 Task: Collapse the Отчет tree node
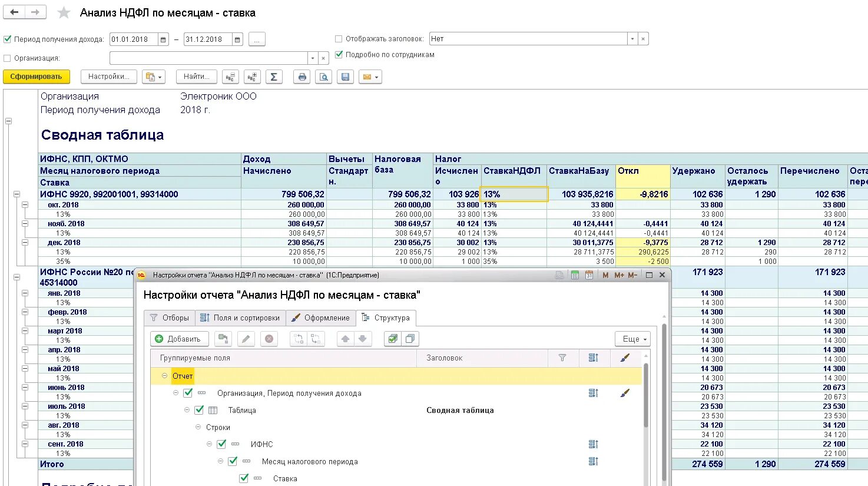click(x=164, y=376)
